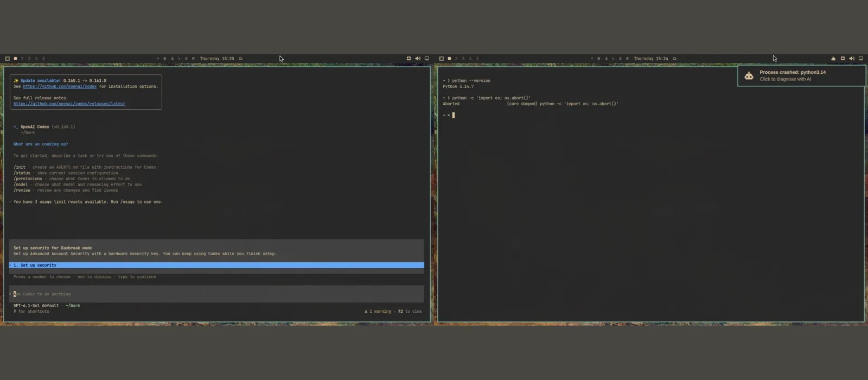Click the /permissions command line
868x380 pixels.
[72, 179]
